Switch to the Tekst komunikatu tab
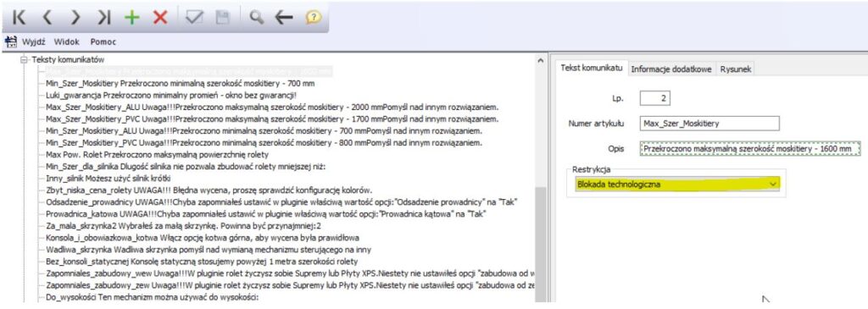 point(591,68)
